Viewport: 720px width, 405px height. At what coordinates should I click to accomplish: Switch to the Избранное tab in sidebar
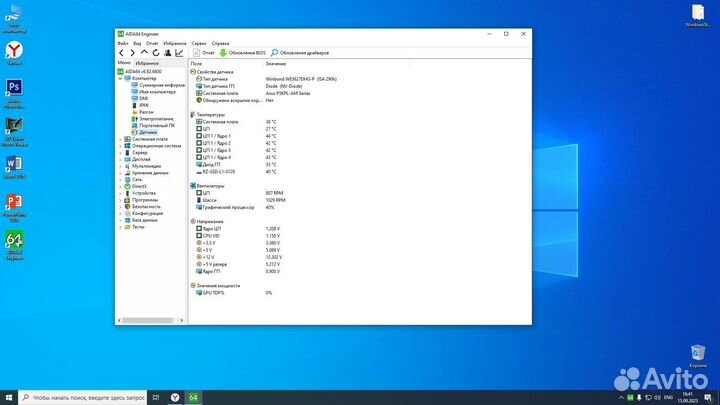pos(147,63)
